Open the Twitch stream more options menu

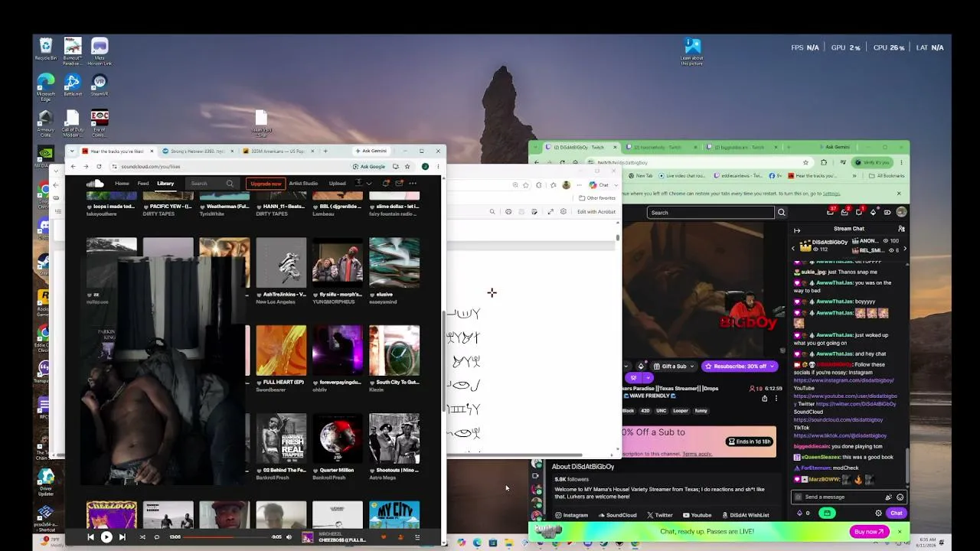tap(776, 398)
